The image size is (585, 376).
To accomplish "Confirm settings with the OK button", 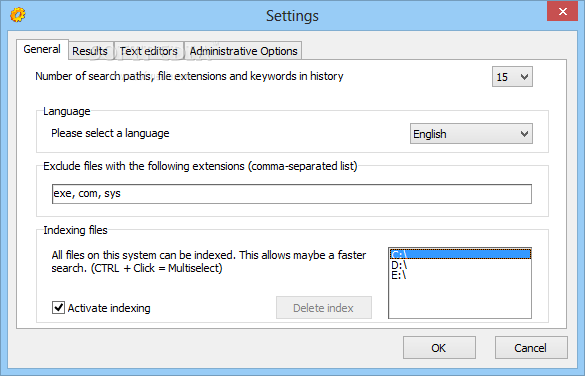I will (439, 348).
